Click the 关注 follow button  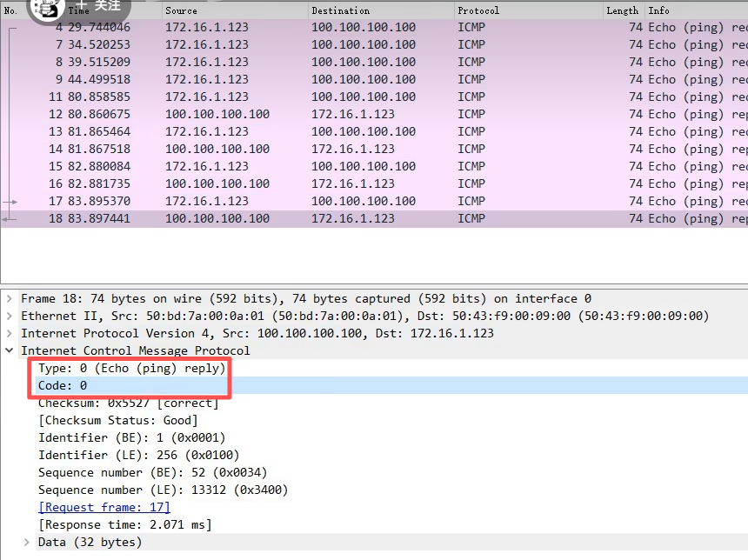[100, 6]
